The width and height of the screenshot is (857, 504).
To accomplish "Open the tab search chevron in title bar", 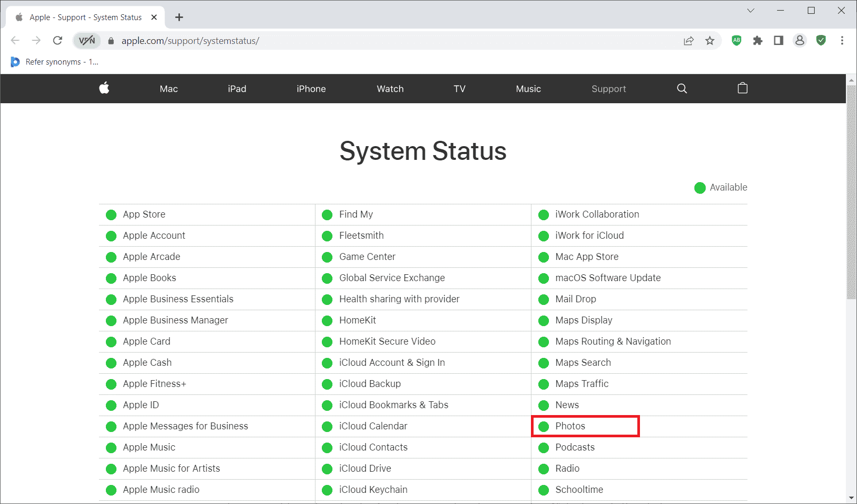I will (x=751, y=11).
